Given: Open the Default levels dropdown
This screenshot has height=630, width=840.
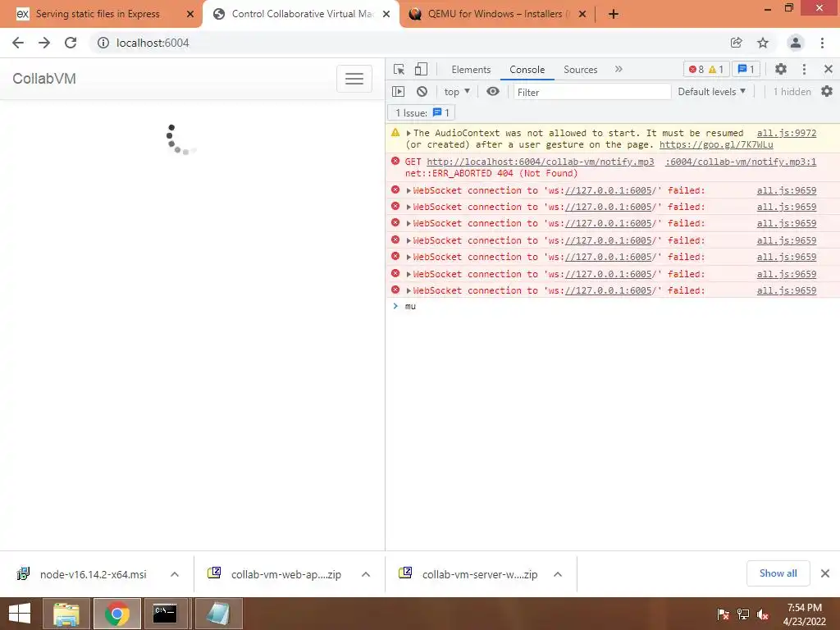Looking at the screenshot, I should [712, 92].
